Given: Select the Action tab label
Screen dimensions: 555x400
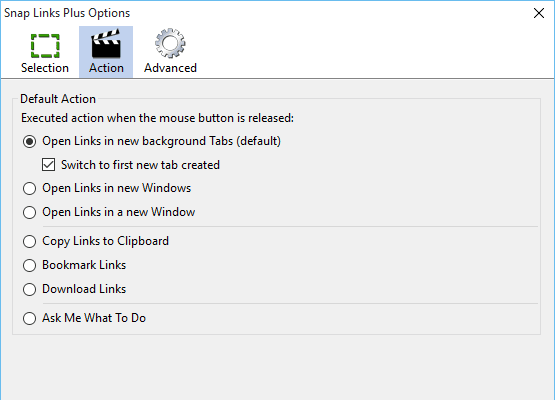Looking at the screenshot, I should 106,68.
